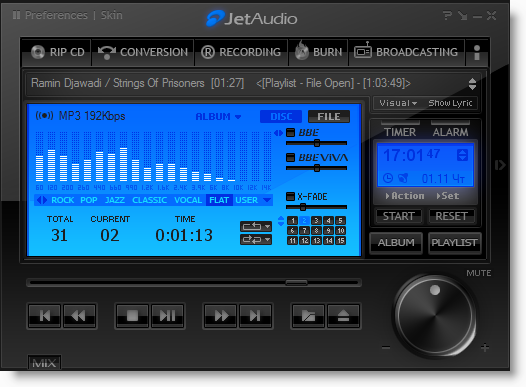Open the repeat mode dropdown

256,227
